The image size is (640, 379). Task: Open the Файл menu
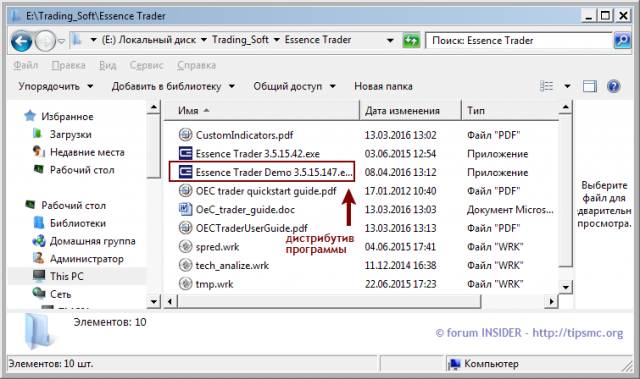(26, 65)
